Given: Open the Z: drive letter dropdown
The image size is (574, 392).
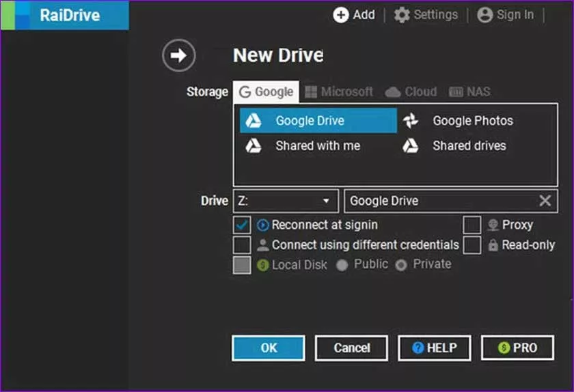Looking at the screenshot, I should [x=286, y=201].
